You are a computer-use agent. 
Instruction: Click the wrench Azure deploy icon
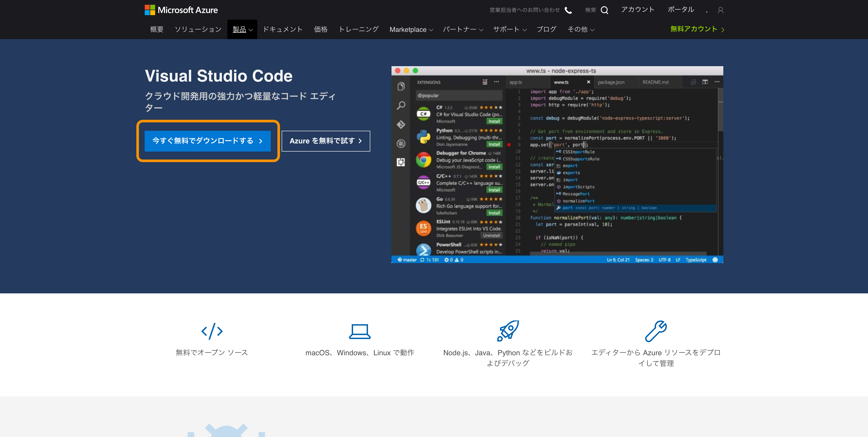tap(656, 331)
